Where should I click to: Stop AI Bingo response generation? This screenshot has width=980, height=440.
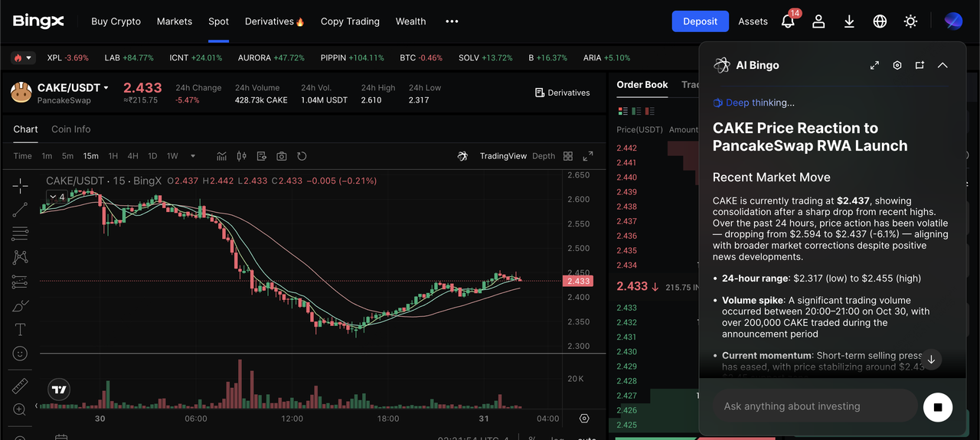[x=937, y=407]
